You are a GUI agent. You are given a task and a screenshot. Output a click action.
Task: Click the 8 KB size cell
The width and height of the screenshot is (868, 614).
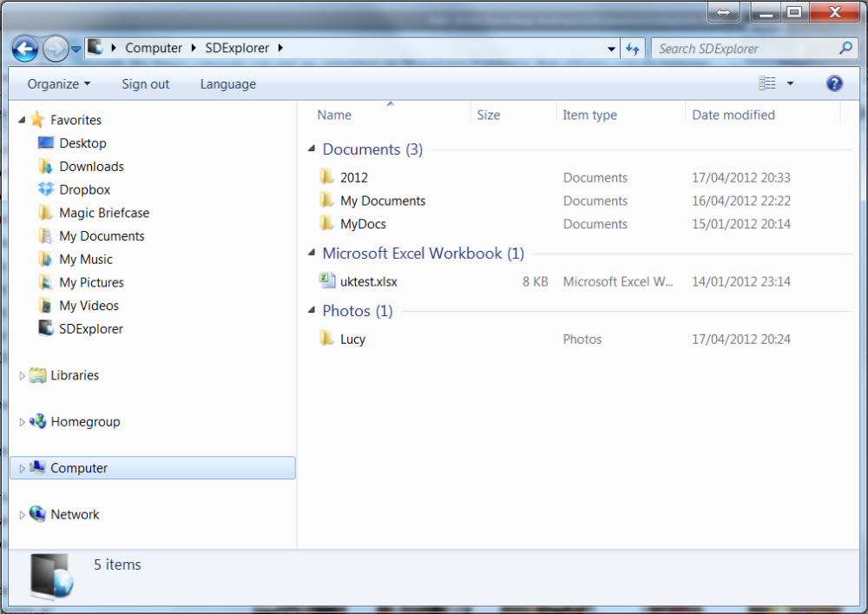pos(535,281)
